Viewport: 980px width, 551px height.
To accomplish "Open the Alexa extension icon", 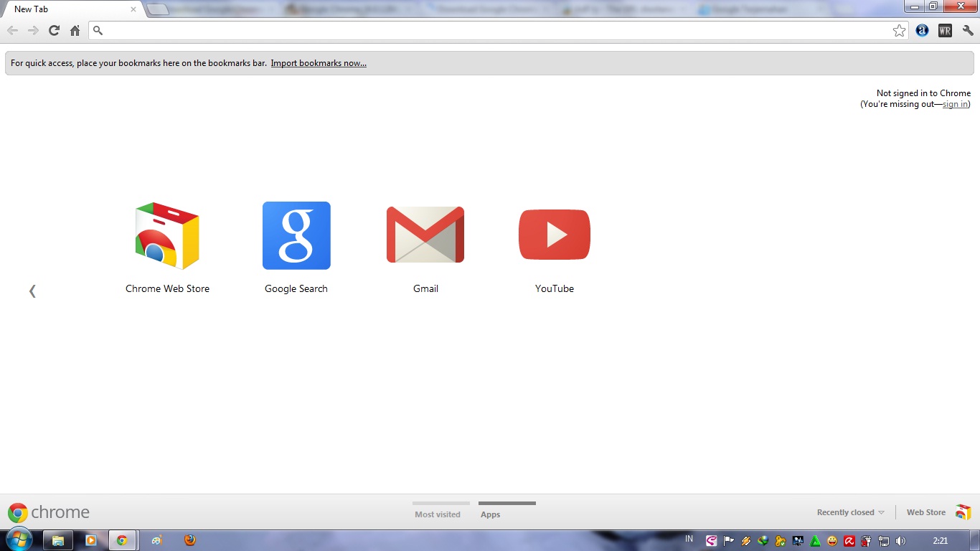I will (x=922, y=30).
